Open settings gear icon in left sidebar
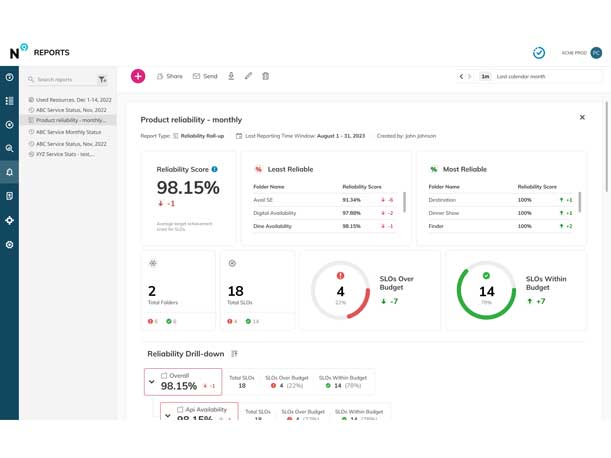This screenshot has width=611, height=458. coord(10,244)
